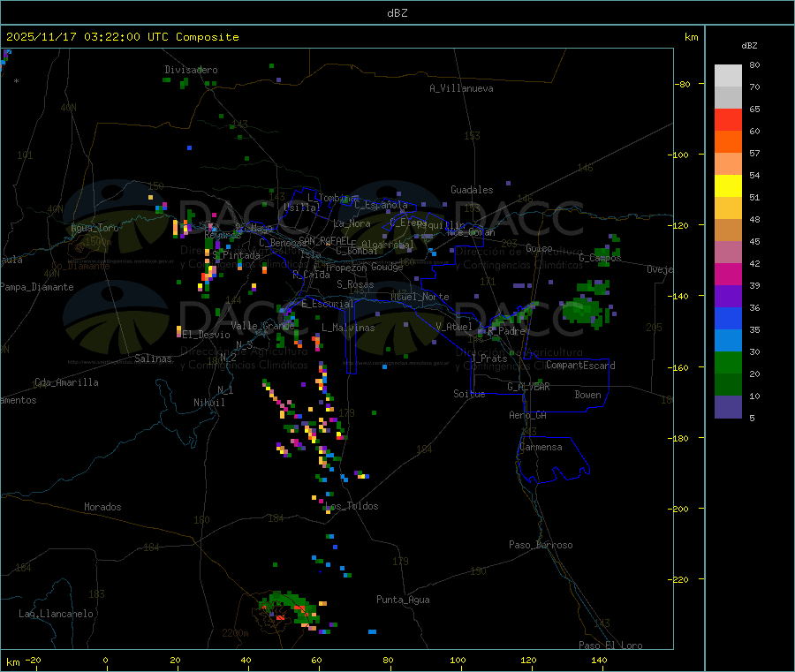Click the S_Rosas map label
The image size is (795, 672).
click(355, 284)
